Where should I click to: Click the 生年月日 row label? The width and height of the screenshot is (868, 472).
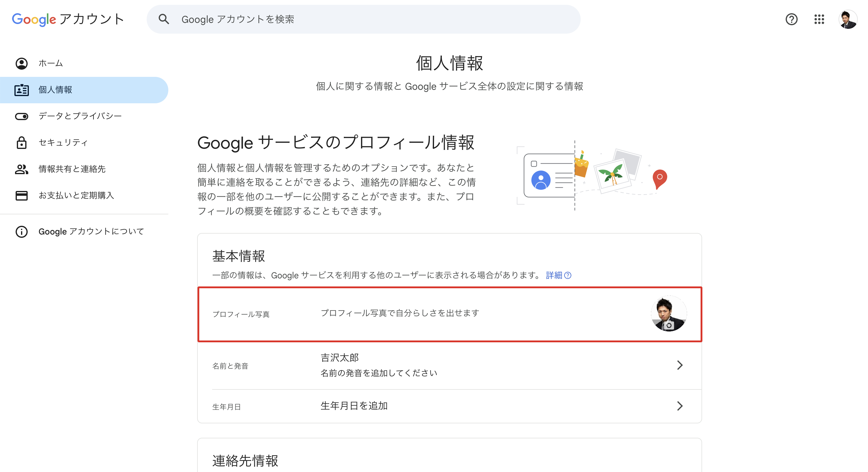click(x=226, y=407)
